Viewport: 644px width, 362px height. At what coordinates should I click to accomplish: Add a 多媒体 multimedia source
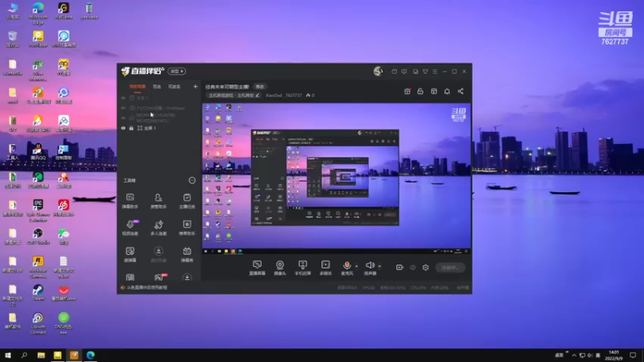point(325,268)
